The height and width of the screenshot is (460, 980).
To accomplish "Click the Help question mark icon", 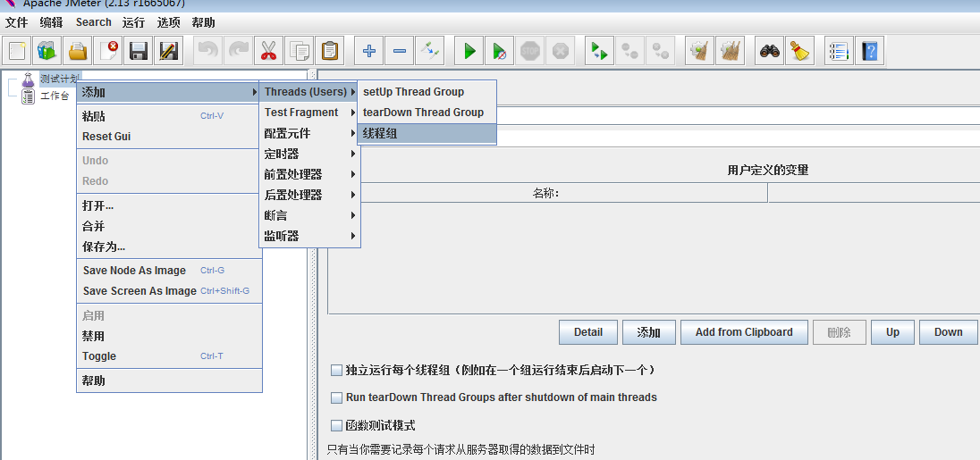I will click(x=869, y=51).
